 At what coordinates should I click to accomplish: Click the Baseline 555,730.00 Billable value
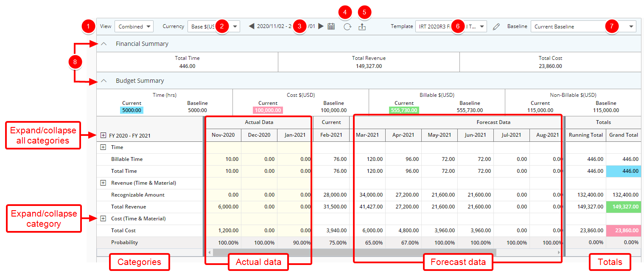(470, 110)
